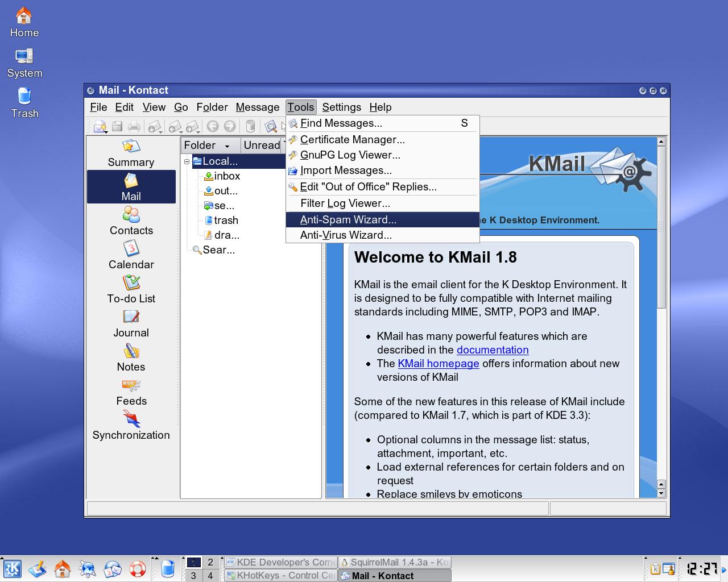Screen dimensions: 728x582
Task: Open the Check Mail dropdown arrow
Action: pos(161,131)
